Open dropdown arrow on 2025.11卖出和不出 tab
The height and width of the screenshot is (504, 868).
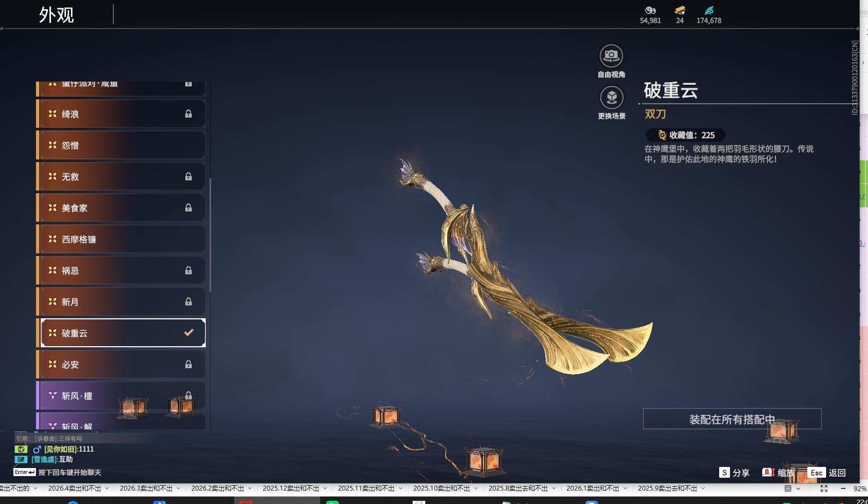[x=400, y=488]
